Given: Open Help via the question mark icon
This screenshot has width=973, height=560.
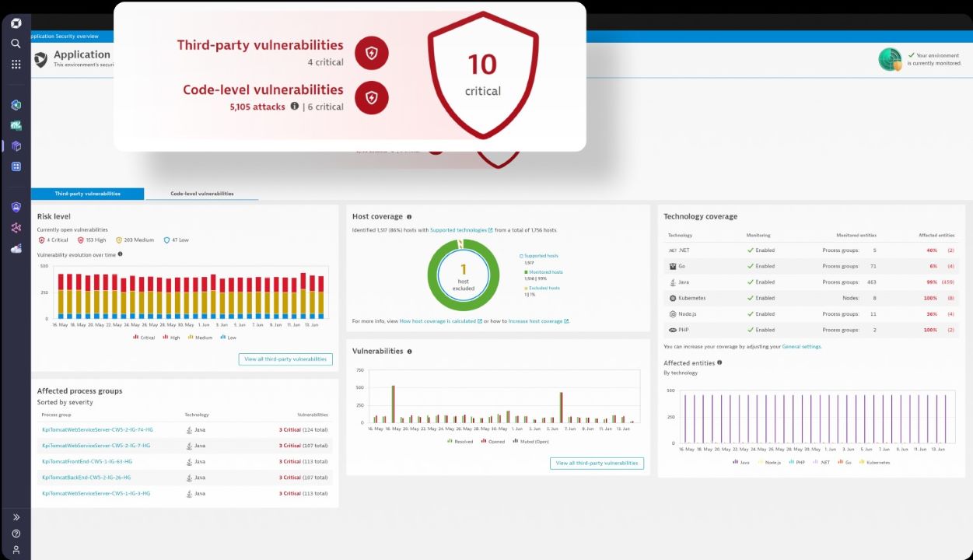Looking at the screenshot, I should (16, 534).
